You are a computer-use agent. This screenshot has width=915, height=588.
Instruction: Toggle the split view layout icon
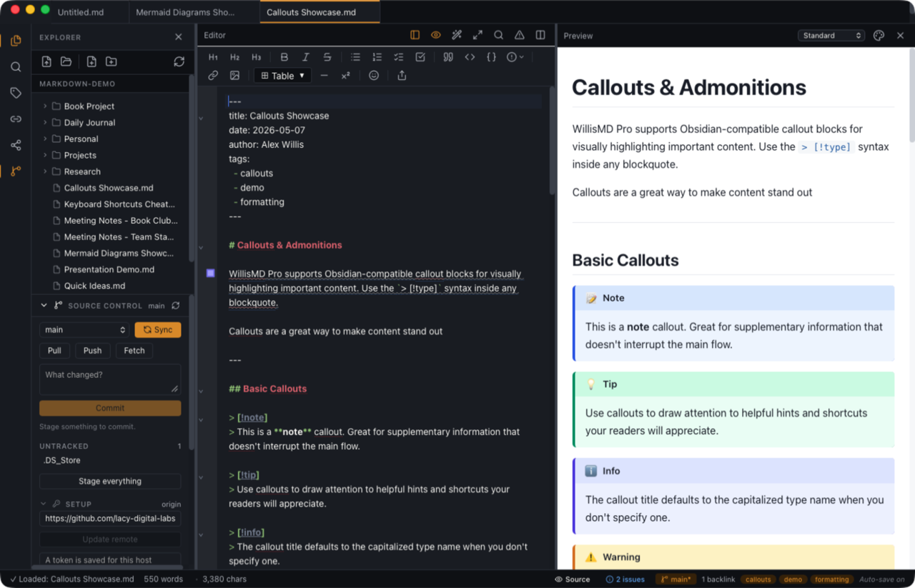point(540,35)
